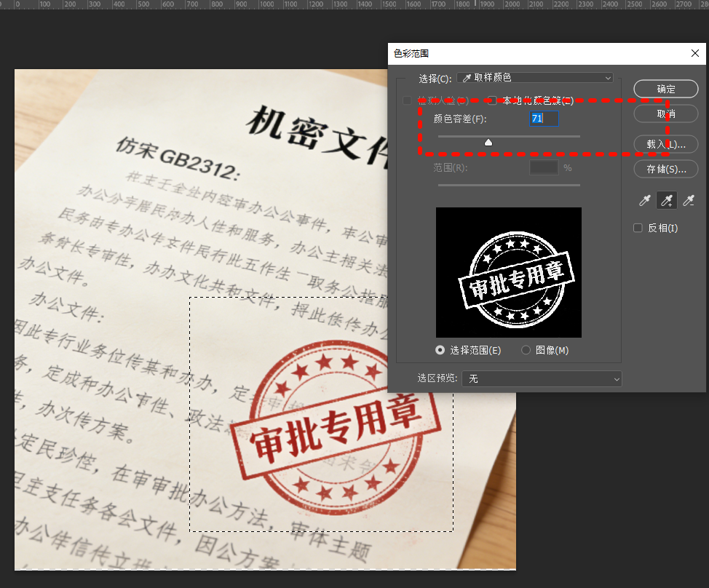Click the 检测人脸 checkbox
The width and height of the screenshot is (709, 588).
408,100
